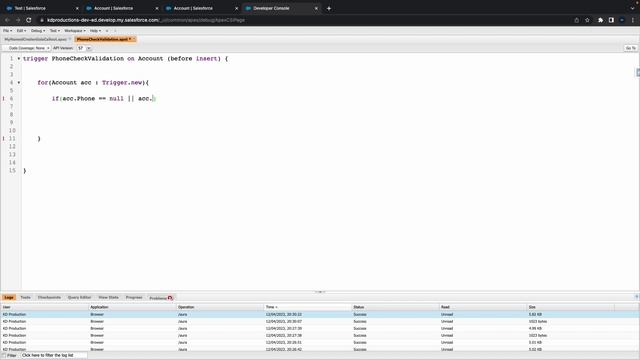The image size is (640, 360).
Task: Select the Tests tab
Action: pos(25,298)
